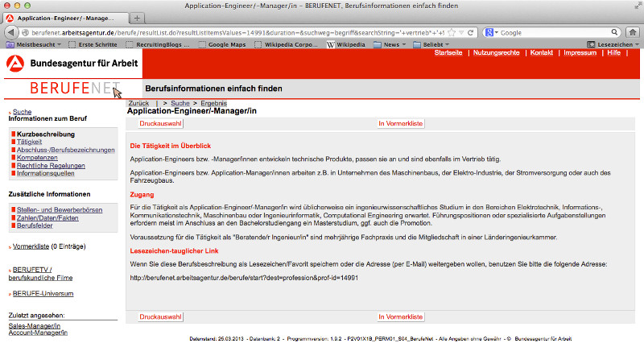
Task: Open the Erste Schritte bookmark
Action: coord(93,44)
